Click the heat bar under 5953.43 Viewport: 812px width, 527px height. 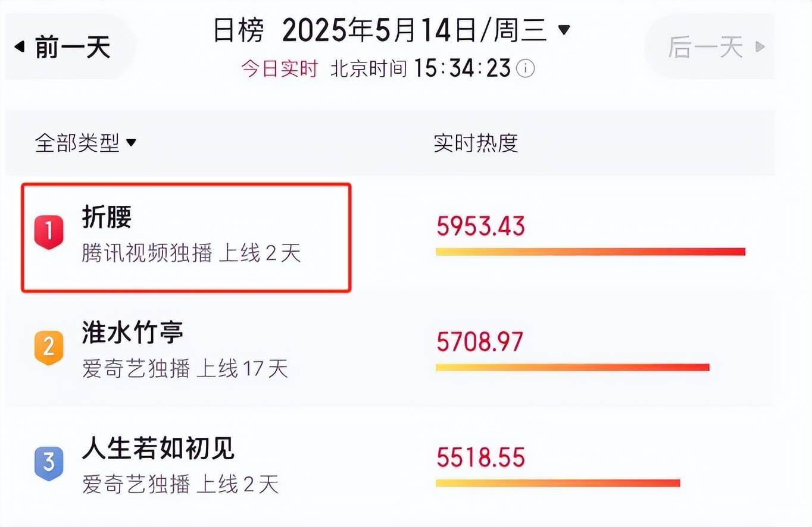click(x=591, y=252)
